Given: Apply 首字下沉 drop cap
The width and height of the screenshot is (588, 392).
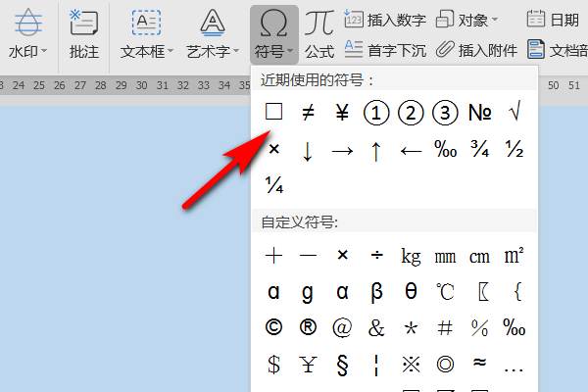Looking at the screenshot, I should pyautogui.click(x=385, y=50).
